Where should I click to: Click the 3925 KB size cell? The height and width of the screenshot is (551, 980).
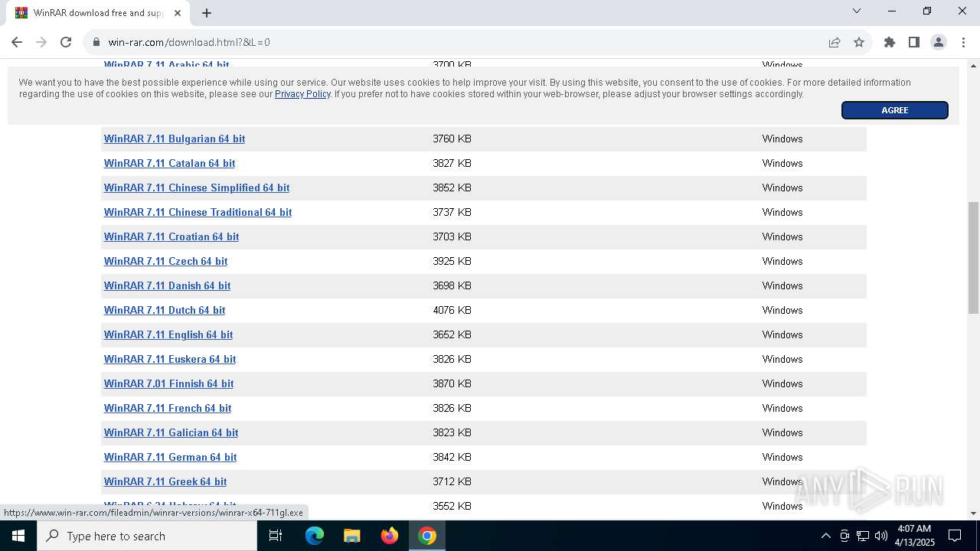point(452,261)
